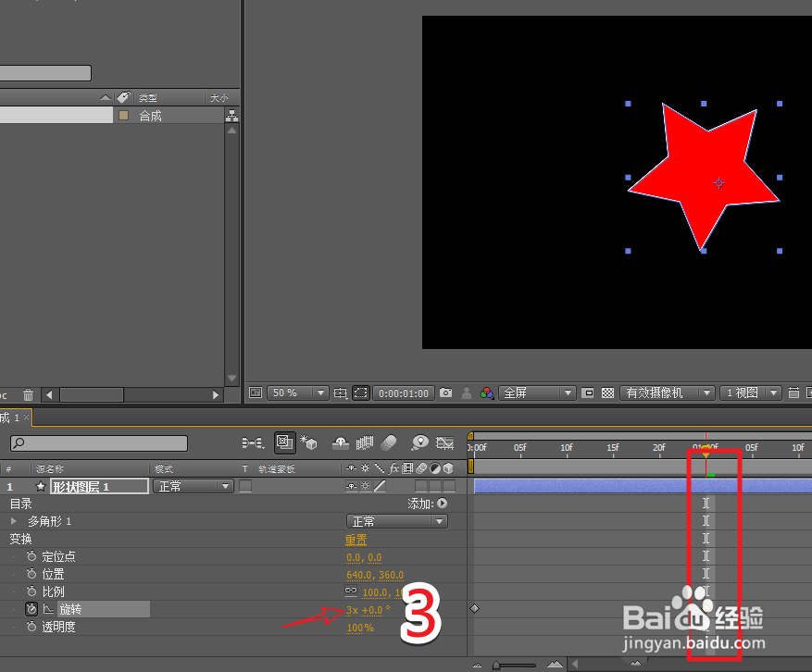Open the 全屏 resolution dropdown
The image size is (812, 672).
(537, 393)
